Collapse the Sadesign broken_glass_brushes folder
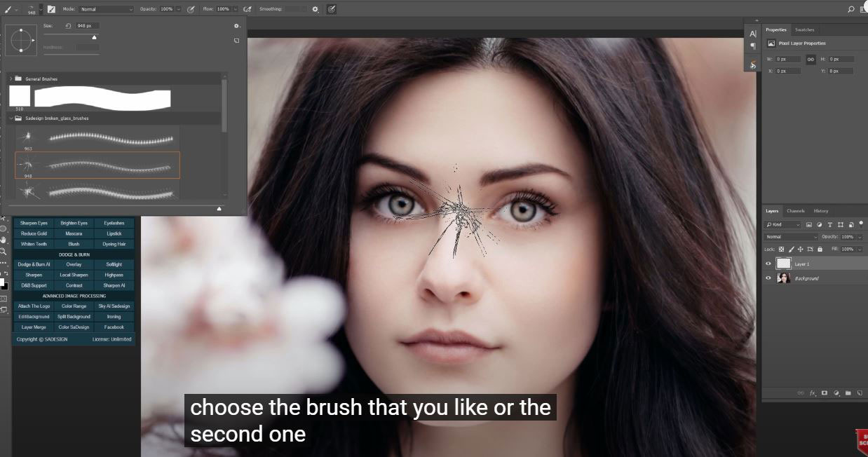Viewport: 868px width, 457px height. tap(11, 118)
